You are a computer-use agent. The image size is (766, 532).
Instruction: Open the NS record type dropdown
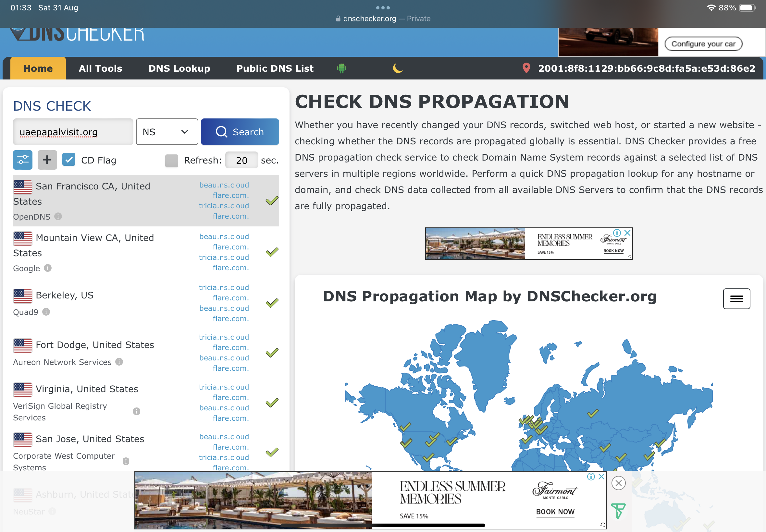pos(167,132)
